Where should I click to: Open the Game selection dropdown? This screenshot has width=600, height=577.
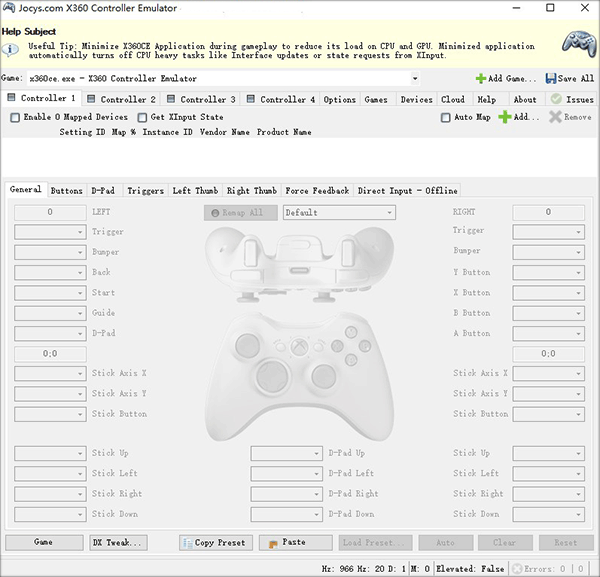[414, 79]
